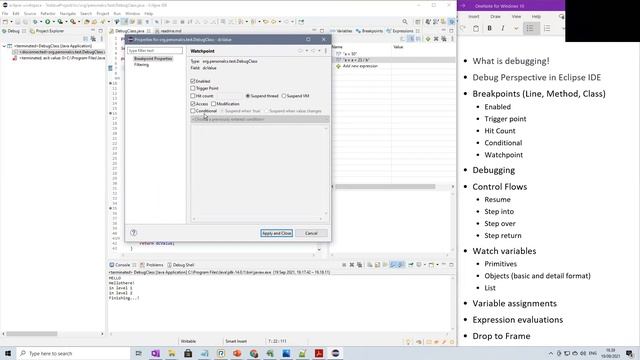Open Eclipse taskbar icon
The width and height of the screenshot is (640, 360).
[x=335, y=353]
